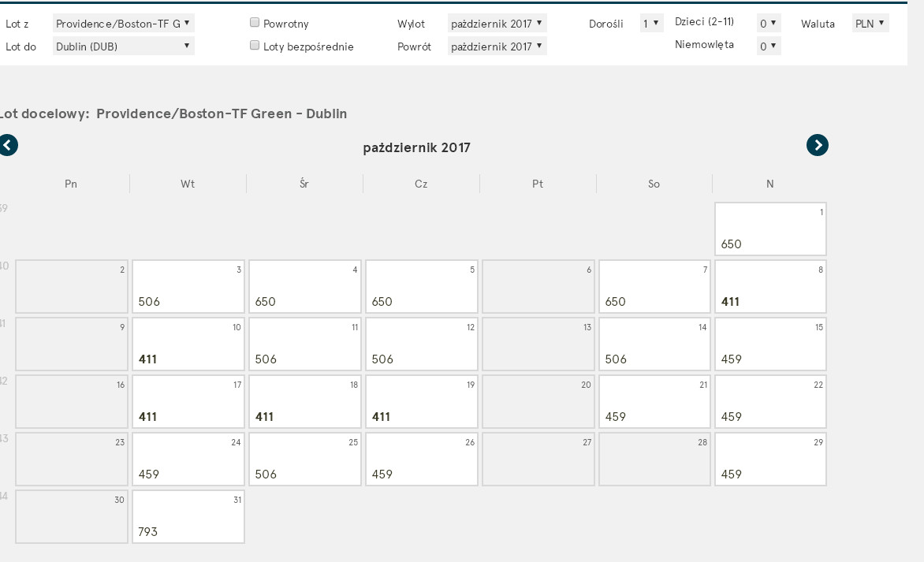Open the Dzieci (2-11) count dropdown
The width and height of the screenshot is (924, 562).
click(769, 24)
